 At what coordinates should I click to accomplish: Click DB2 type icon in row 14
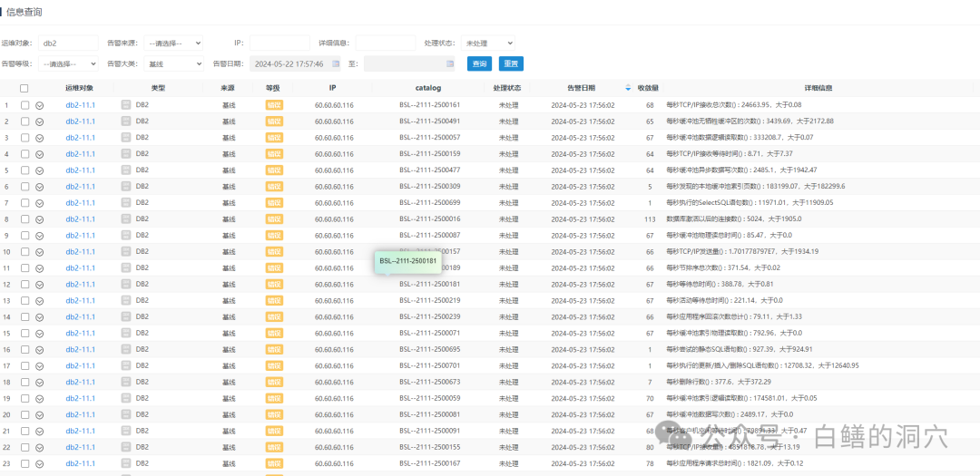tap(125, 316)
